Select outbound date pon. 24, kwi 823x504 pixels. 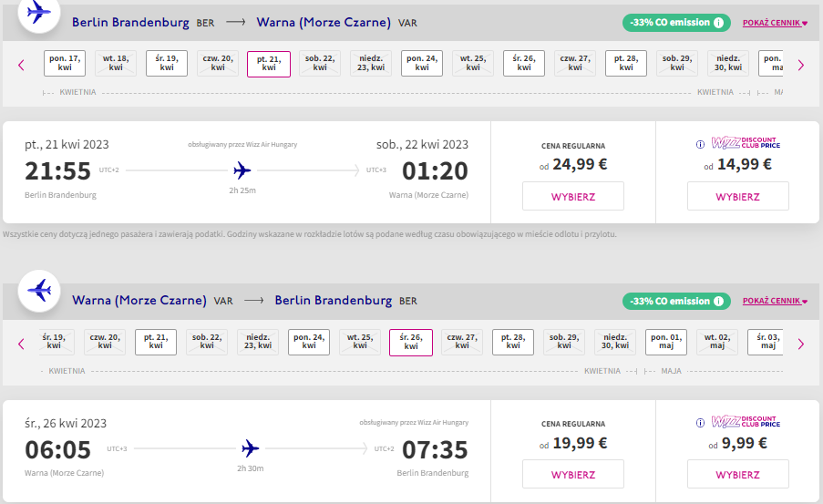[422, 64]
